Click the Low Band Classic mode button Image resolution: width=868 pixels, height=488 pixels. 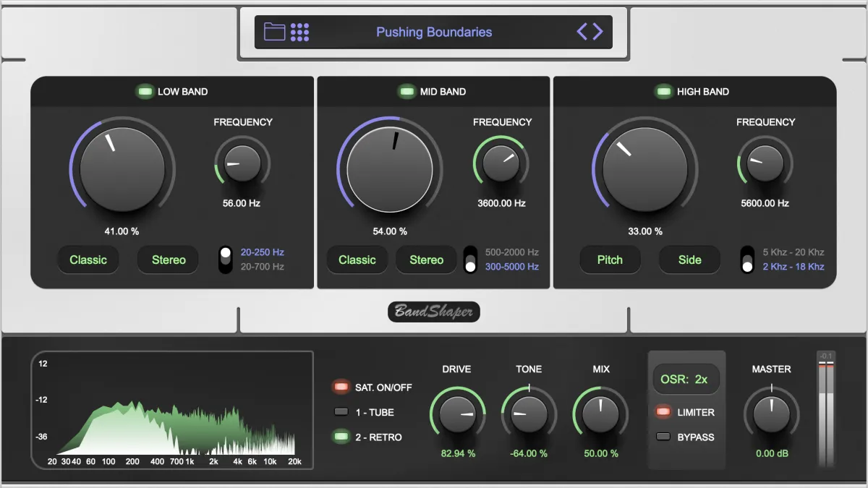(x=88, y=260)
